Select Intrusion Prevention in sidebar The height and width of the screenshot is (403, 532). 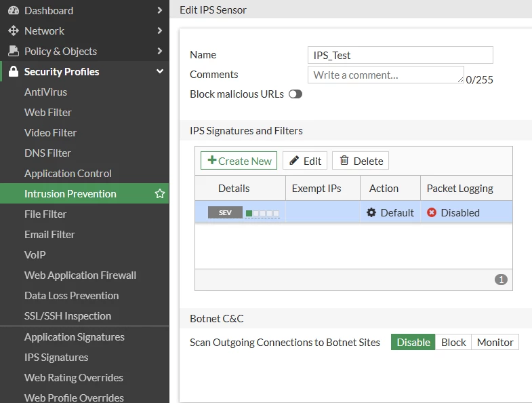click(x=84, y=193)
